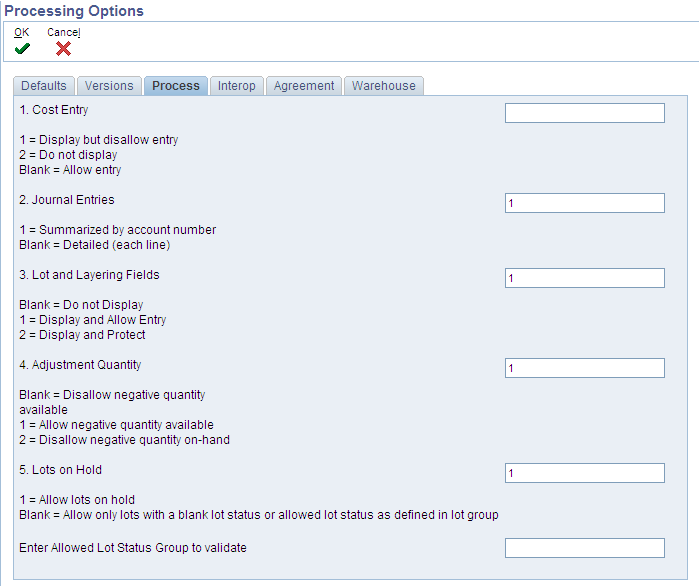Screen dimensions: 699x586
Task: Open the Agreement tab
Action: pyautogui.click(x=304, y=86)
